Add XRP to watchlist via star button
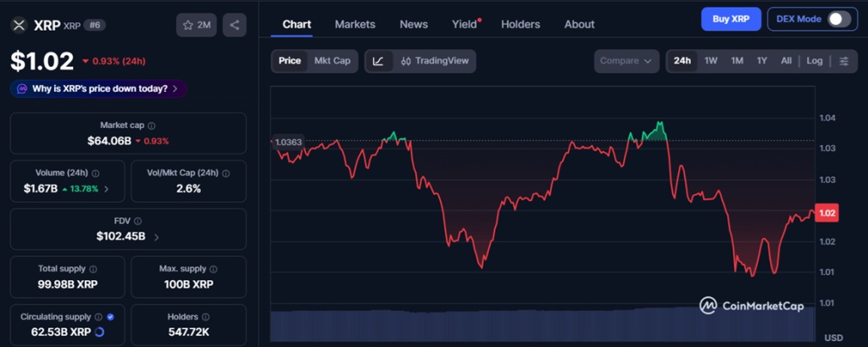 click(197, 25)
